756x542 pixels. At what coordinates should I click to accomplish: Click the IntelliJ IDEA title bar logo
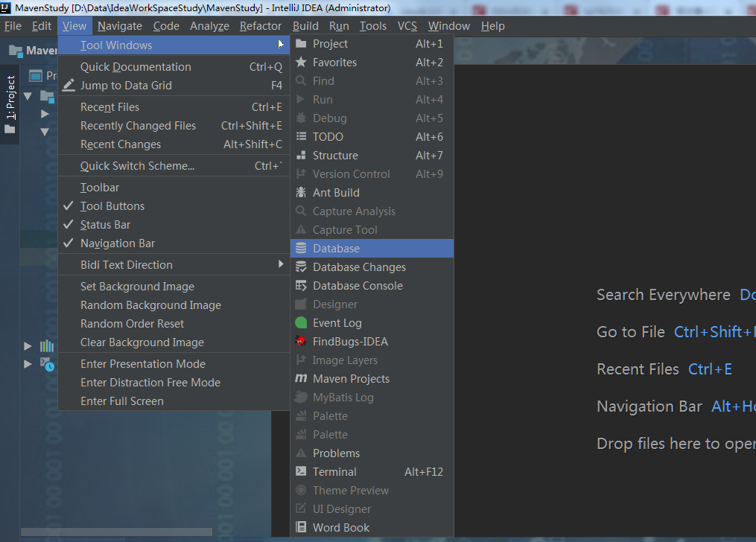tap(4, 7)
